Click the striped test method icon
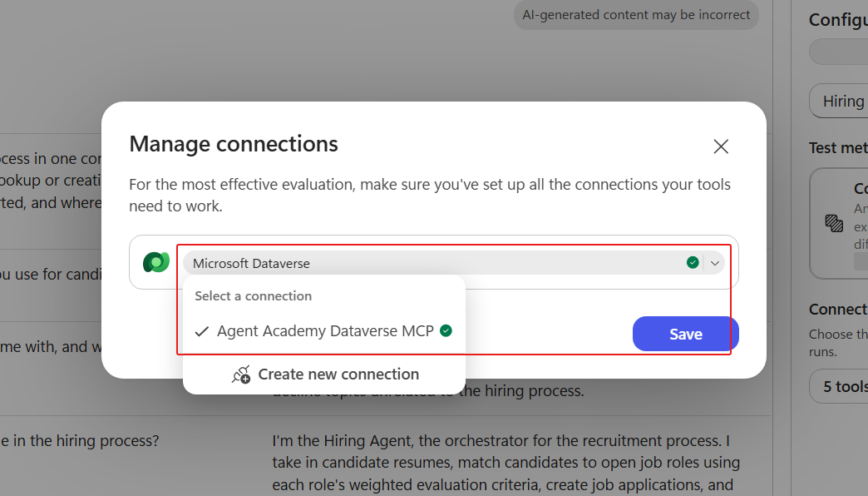Image resolution: width=868 pixels, height=496 pixels. click(834, 223)
